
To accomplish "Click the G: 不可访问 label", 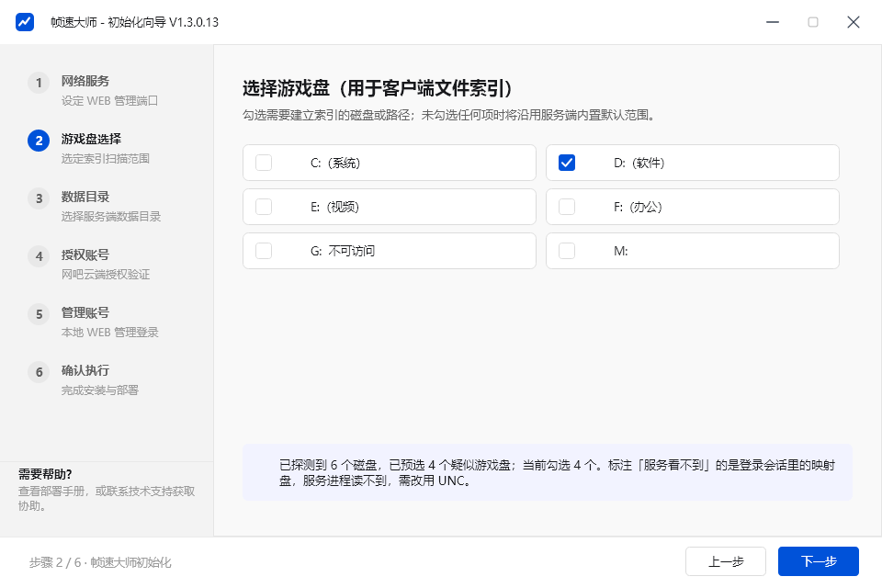I will pyautogui.click(x=343, y=251).
